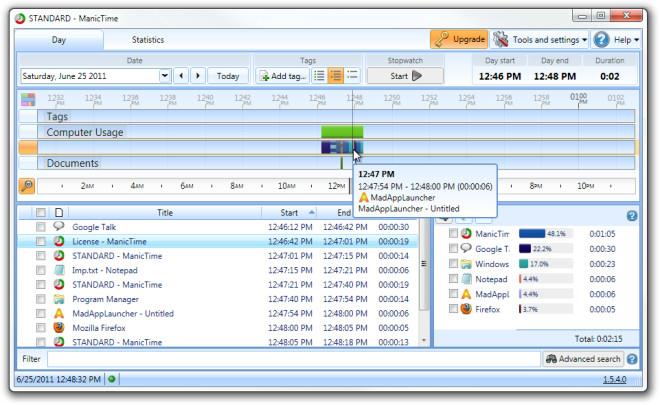This screenshot has width=660, height=405.
Task: Check the Firefox summary checkbox
Action: click(x=454, y=310)
